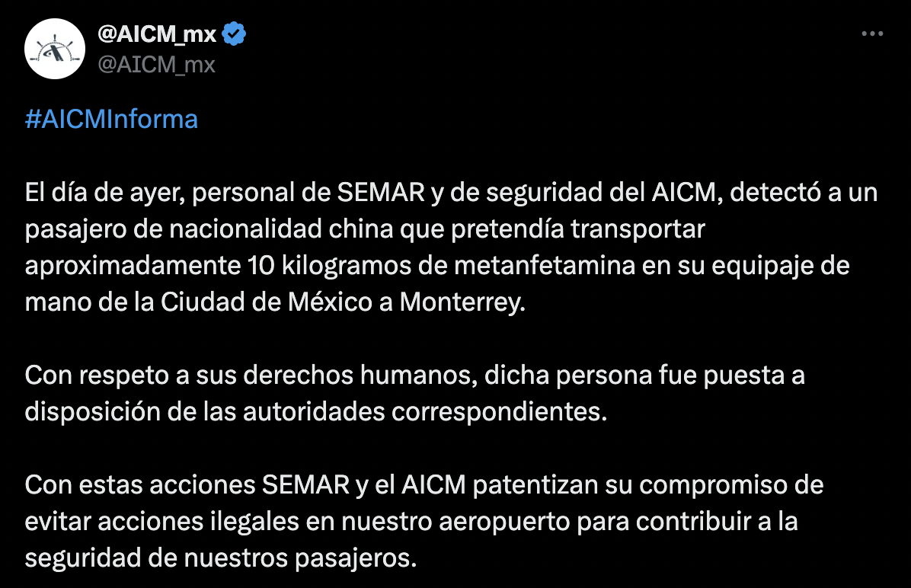Click the '10 kilogramos de metanfetamina' line
The image size is (911, 588).
tap(437, 266)
